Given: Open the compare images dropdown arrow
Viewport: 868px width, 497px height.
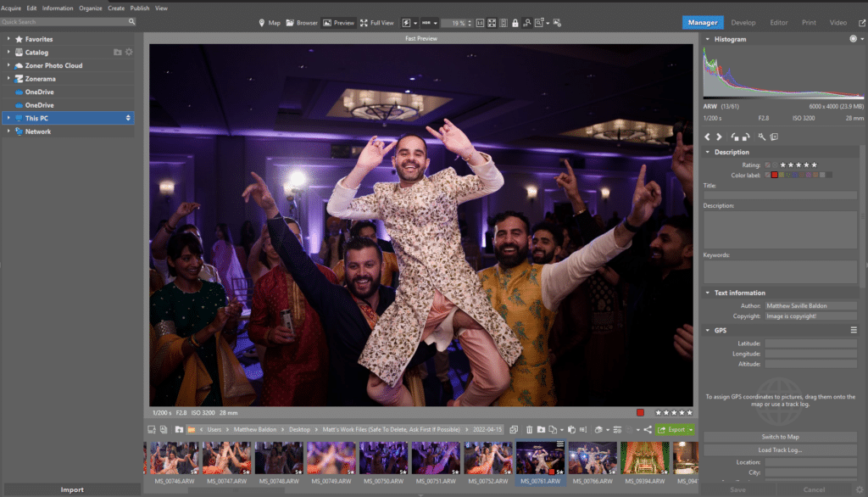Looking at the screenshot, I should (x=548, y=23).
